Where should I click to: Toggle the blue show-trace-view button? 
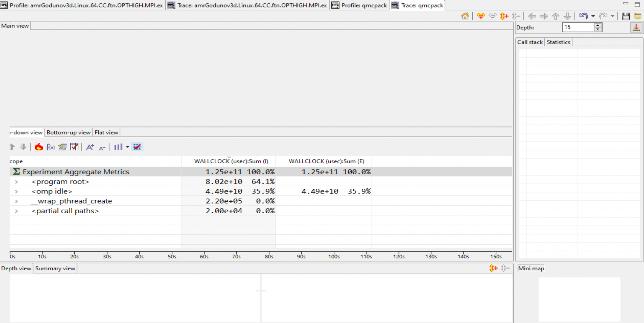click(137, 147)
